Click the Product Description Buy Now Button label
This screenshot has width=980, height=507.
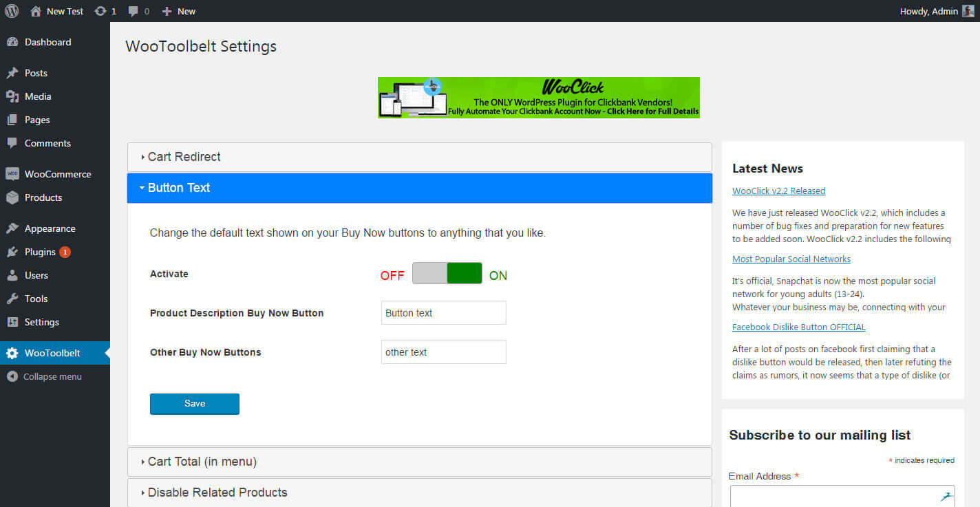tap(237, 313)
